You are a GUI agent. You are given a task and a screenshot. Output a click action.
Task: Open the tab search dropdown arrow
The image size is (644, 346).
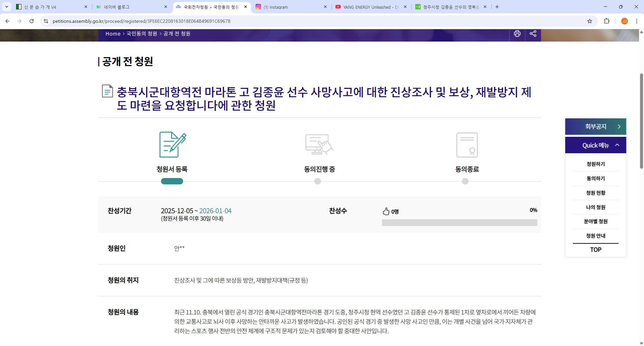coord(7,7)
